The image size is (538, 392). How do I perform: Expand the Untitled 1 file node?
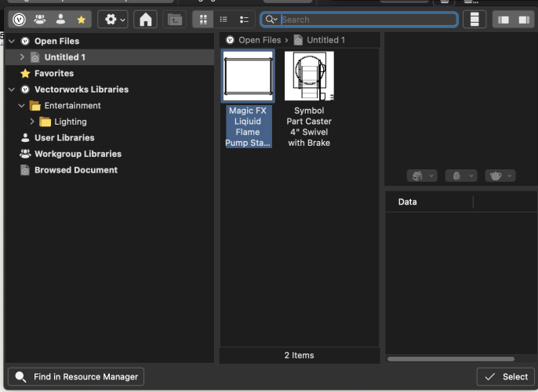tap(21, 57)
